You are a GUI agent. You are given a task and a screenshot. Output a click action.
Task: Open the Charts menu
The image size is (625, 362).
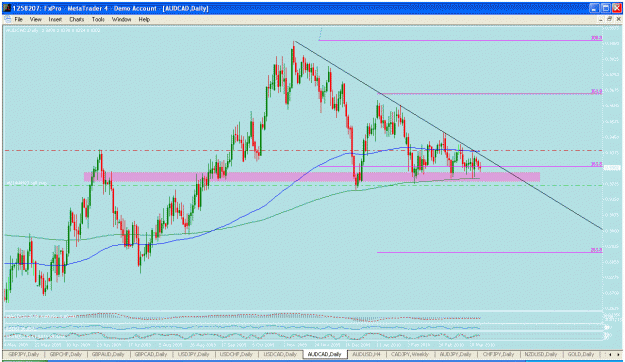point(77,19)
